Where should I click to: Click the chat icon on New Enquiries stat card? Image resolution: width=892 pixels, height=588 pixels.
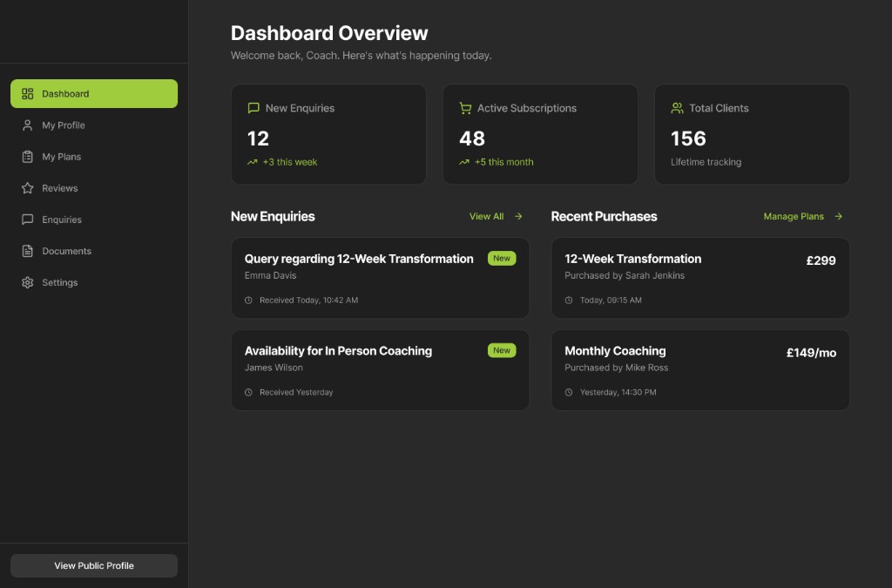click(253, 108)
